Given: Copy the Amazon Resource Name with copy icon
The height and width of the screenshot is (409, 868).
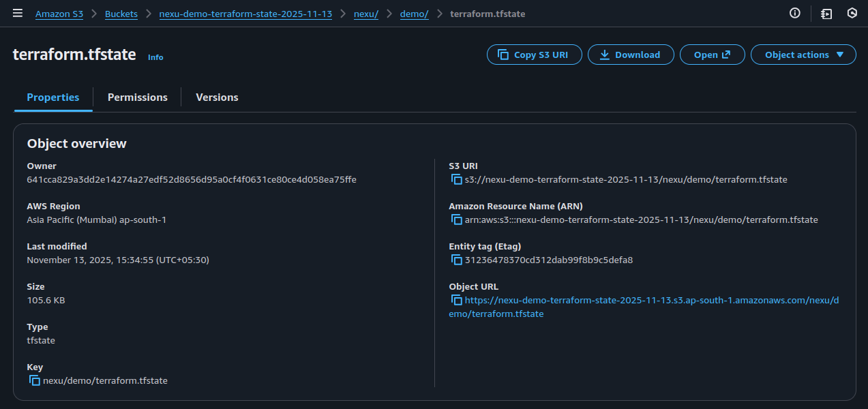Looking at the screenshot, I should click(456, 219).
